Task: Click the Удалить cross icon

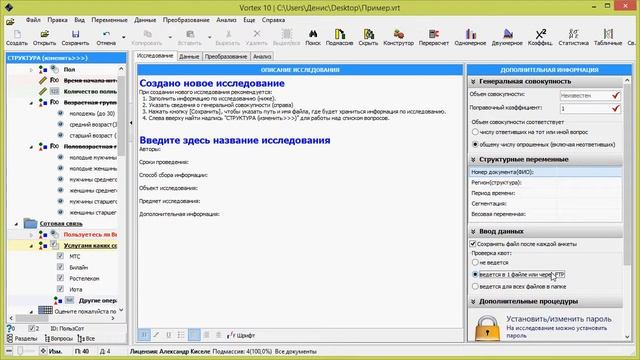Action: click(x=256, y=34)
